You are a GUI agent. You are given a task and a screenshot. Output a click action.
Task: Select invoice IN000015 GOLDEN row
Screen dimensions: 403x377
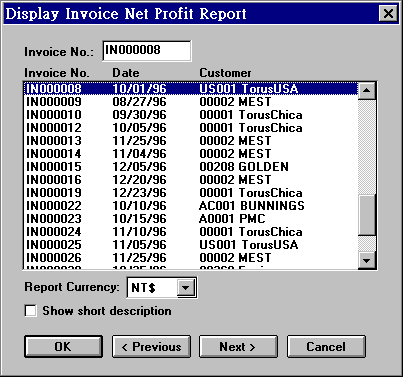pyautogui.click(x=191, y=167)
